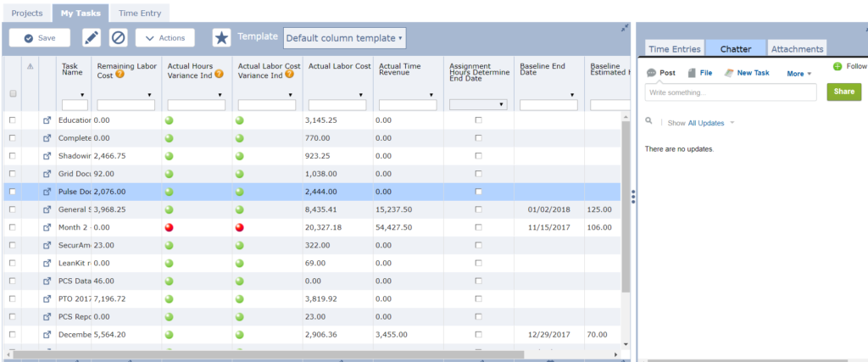The image size is (868, 362).
Task: Toggle the select-all rows header checkbox
Action: pos(12,93)
